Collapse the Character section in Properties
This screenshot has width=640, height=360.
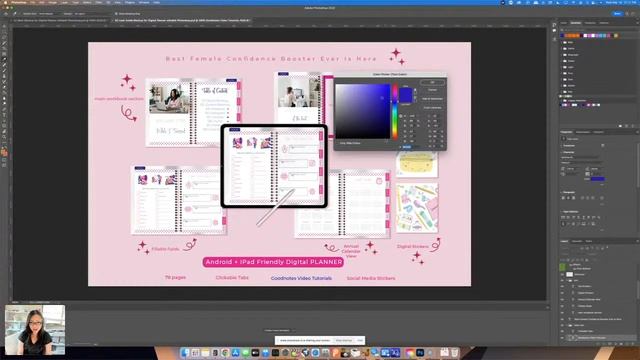(562, 152)
